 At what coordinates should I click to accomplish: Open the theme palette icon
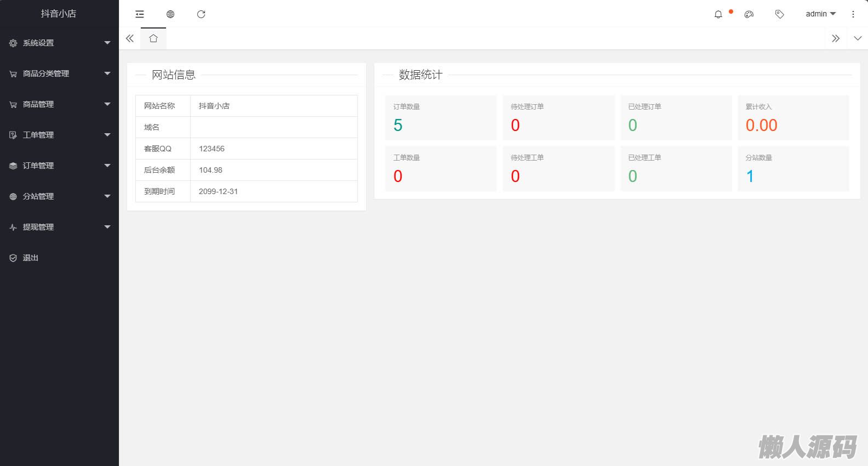(x=749, y=14)
